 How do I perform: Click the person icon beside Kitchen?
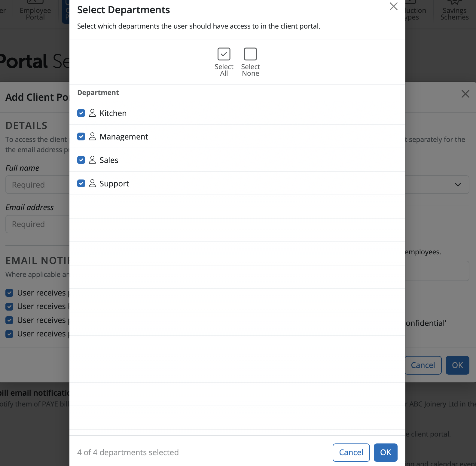92,113
